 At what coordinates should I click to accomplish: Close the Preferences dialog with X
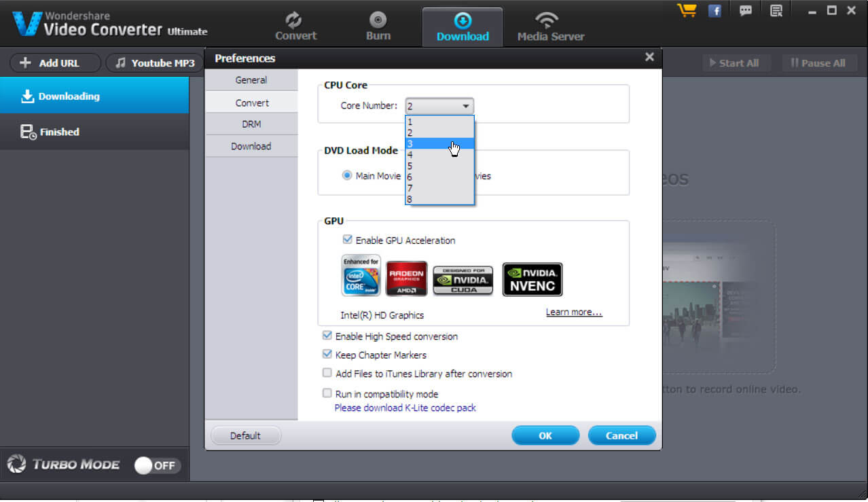pos(649,57)
